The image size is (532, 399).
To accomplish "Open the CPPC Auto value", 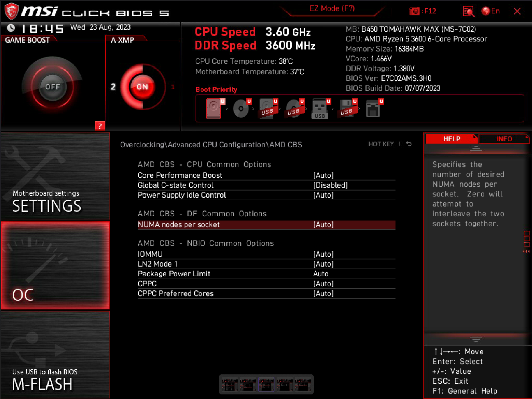I will (x=323, y=284).
